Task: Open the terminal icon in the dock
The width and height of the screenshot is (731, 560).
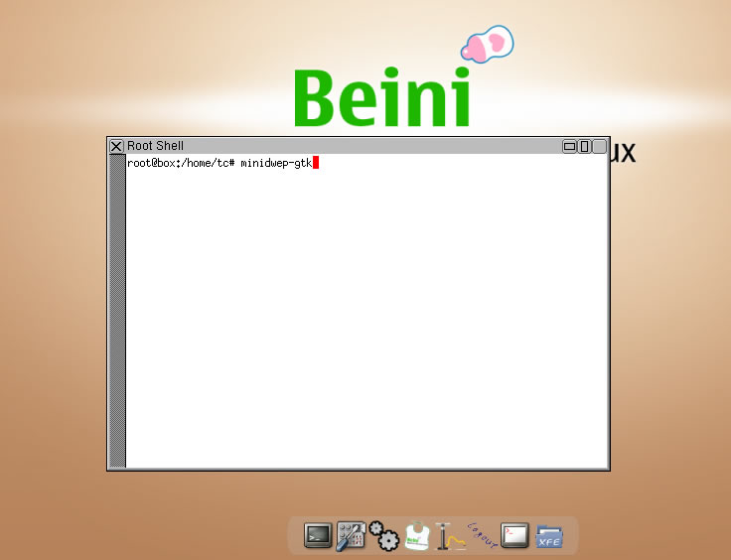Action: [x=317, y=536]
